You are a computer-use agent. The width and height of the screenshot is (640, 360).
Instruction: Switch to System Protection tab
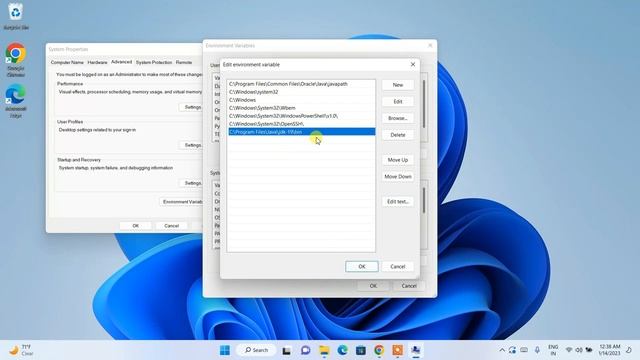click(154, 62)
